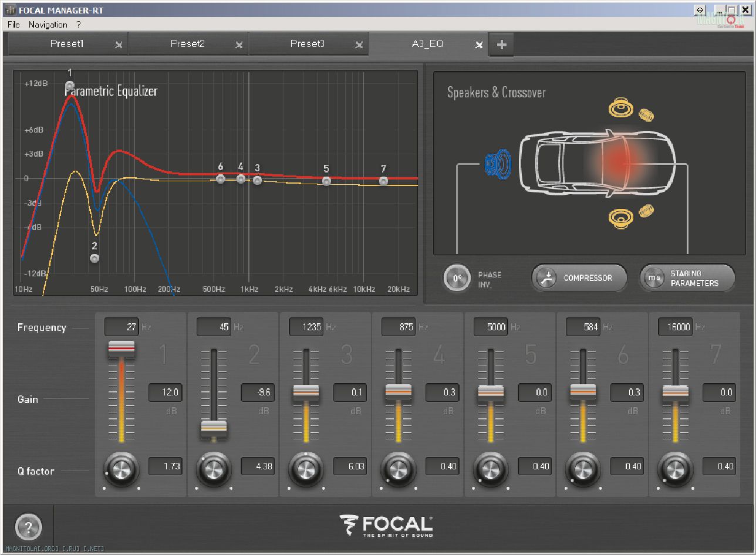
Task: Click band 7 frequency field showing 16000
Action: 676,327
